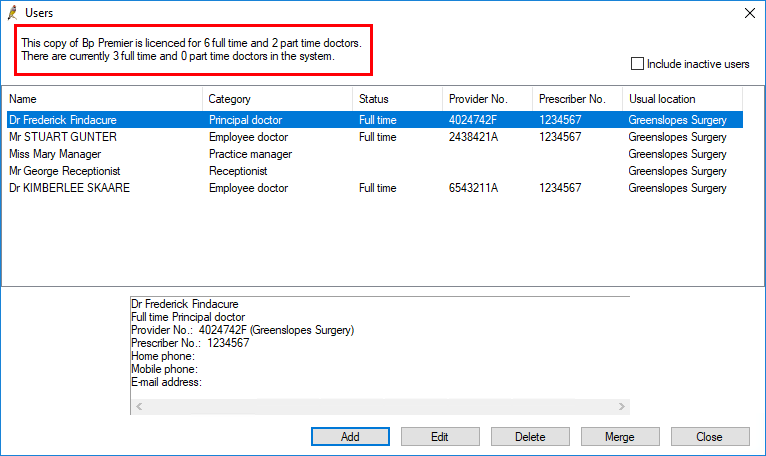This screenshot has height=456, width=766.
Task: Select the Mr STUART GUNTER row
Action: click(x=375, y=137)
